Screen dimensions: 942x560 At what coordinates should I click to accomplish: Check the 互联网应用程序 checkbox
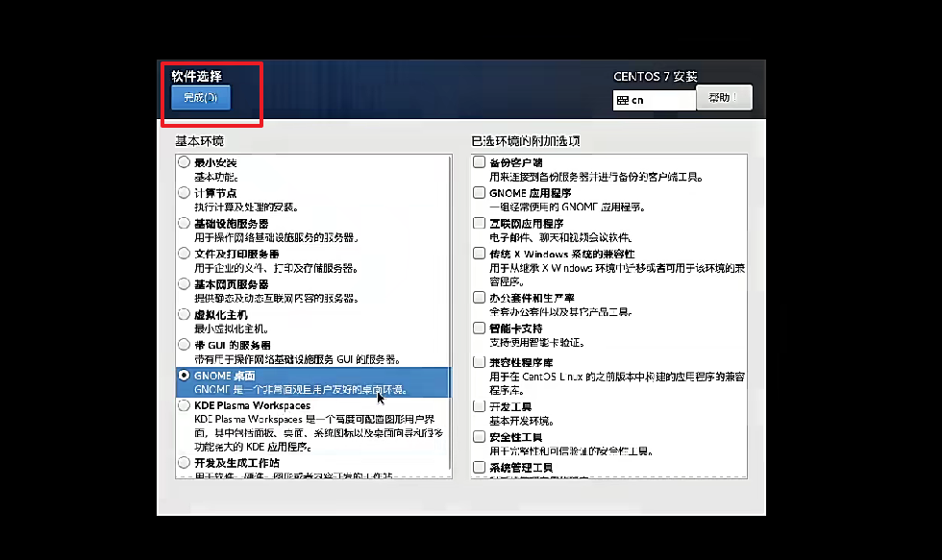point(479,223)
